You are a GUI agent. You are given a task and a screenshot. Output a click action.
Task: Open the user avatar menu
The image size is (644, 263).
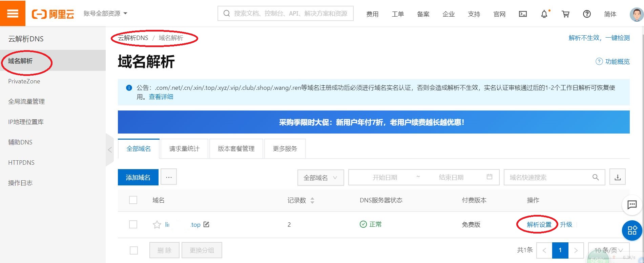[x=636, y=14]
